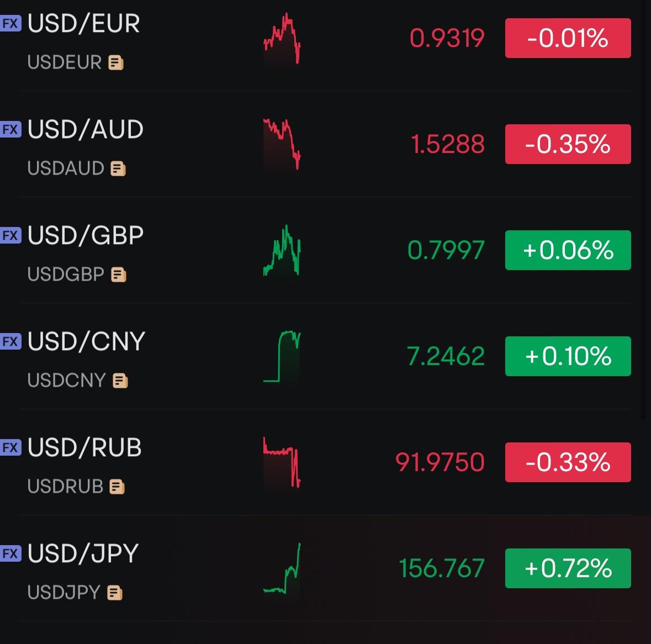The height and width of the screenshot is (644, 651).
Task: View the USD/CNY sparkline chart
Action: tap(282, 356)
